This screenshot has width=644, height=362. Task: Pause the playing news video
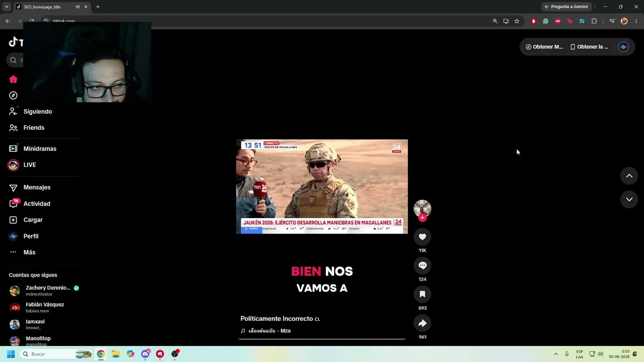tap(322, 187)
